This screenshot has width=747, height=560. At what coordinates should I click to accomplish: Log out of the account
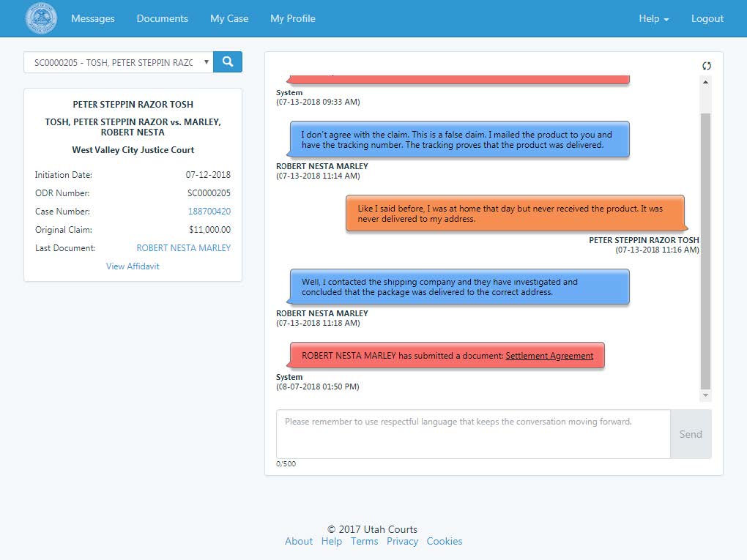pyautogui.click(x=707, y=18)
